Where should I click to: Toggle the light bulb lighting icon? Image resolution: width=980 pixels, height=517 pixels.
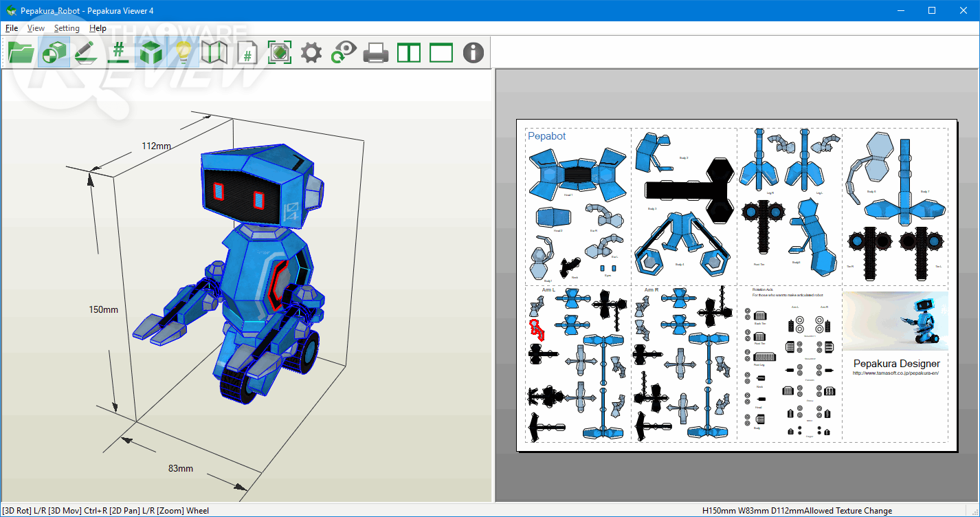coord(183,52)
